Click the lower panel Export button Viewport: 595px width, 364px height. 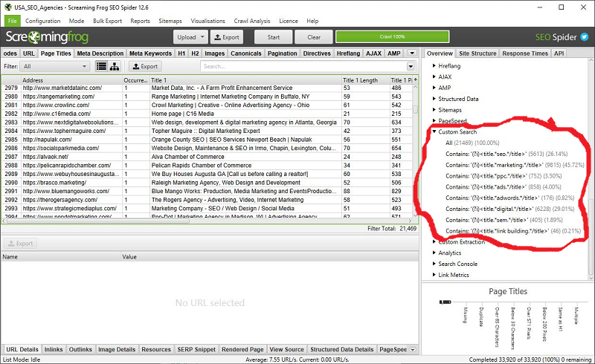tap(21, 244)
